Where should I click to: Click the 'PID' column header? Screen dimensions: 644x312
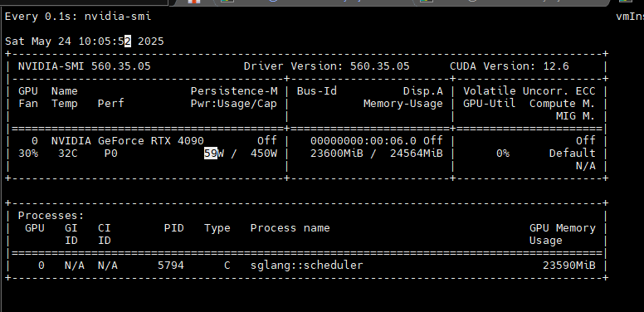click(x=173, y=228)
